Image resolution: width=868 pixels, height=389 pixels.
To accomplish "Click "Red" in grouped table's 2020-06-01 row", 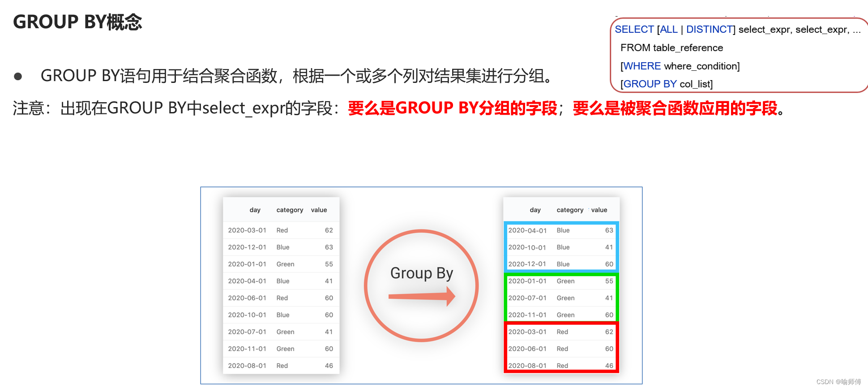I will pyautogui.click(x=562, y=349).
